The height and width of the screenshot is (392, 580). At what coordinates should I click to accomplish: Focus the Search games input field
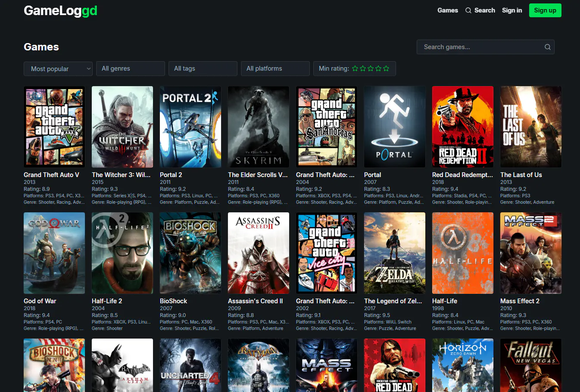click(486, 47)
